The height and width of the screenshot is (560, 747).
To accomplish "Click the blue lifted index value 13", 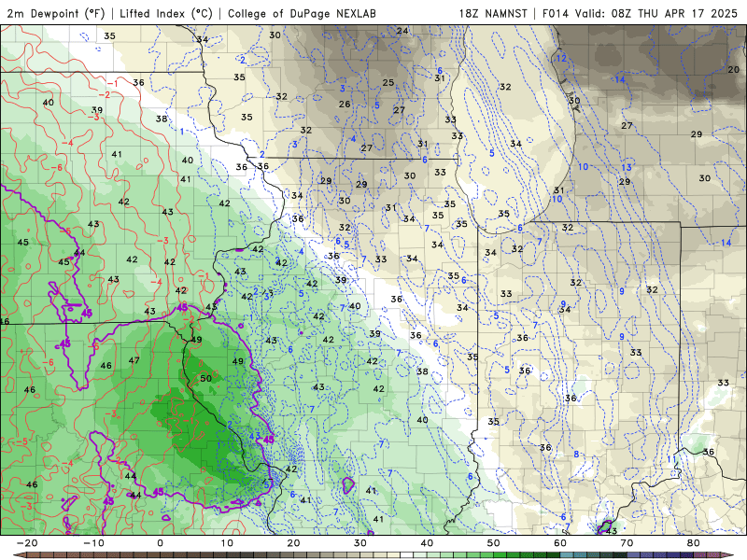I will click(x=626, y=167).
